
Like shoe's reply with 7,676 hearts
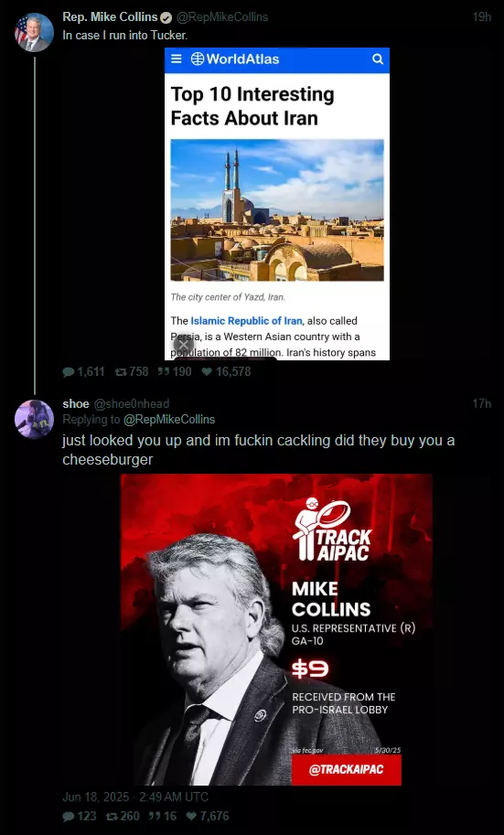(x=191, y=817)
